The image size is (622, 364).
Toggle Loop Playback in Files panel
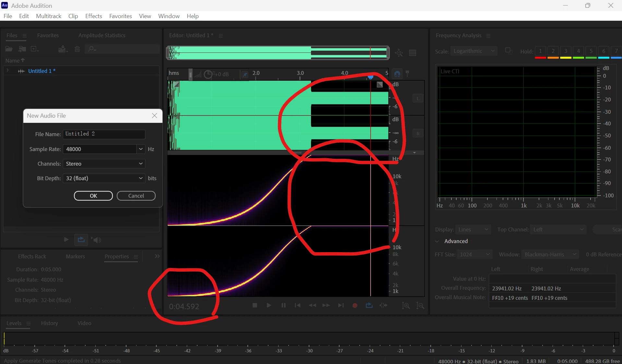pos(81,240)
